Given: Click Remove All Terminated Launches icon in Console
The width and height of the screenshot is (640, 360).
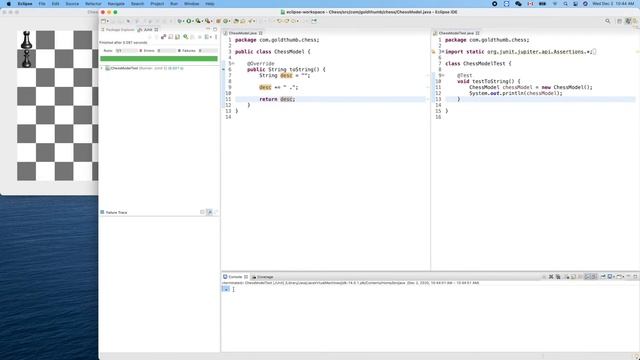Looking at the screenshot, I should pos(558,277).
